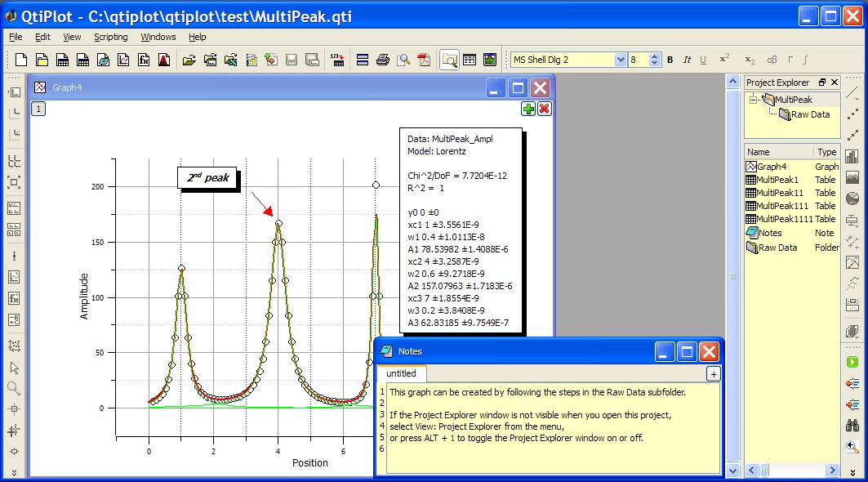868x482 pixels.
Task: Click the Export PDF toolbar icon
Action: pos(424,60)
